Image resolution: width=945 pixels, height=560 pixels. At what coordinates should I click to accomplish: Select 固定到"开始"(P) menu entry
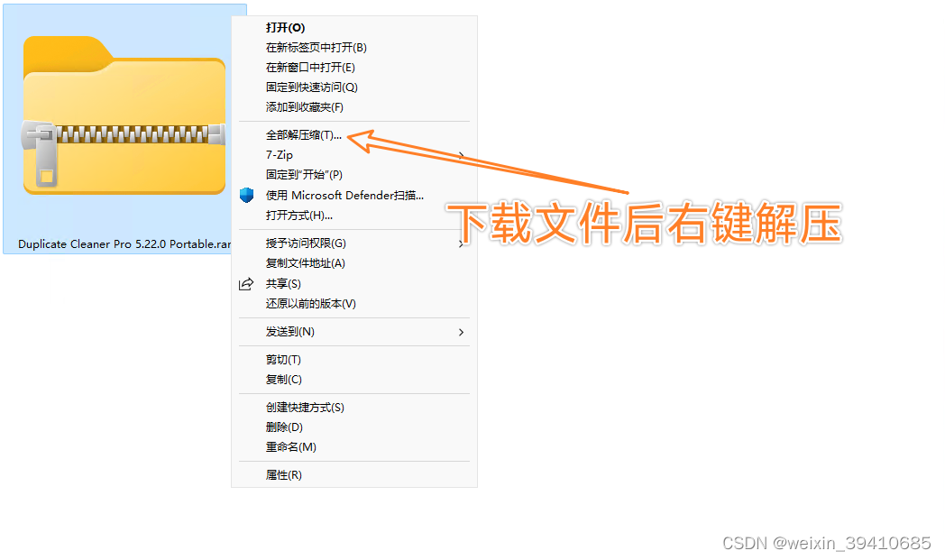(305, 175)
